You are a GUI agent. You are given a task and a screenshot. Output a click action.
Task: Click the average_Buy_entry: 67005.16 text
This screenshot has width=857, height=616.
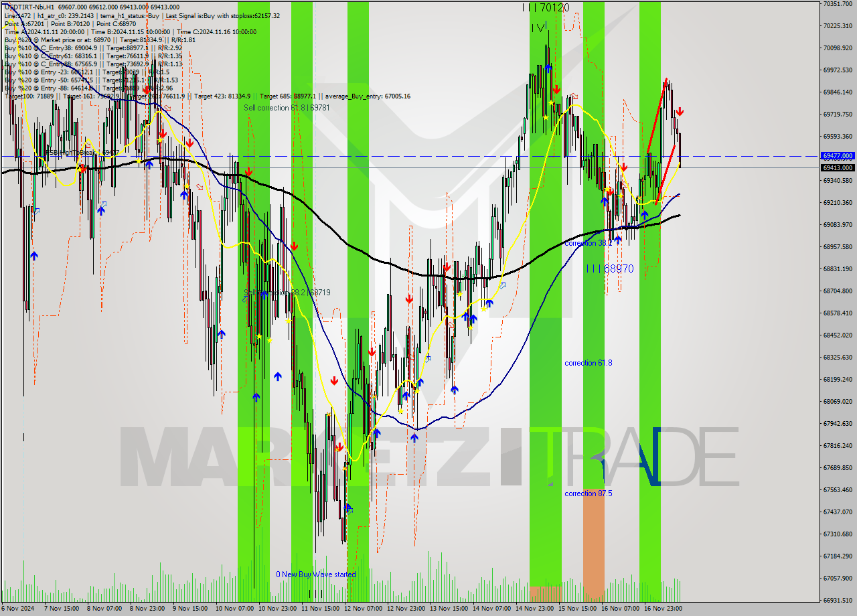[370, 96]
